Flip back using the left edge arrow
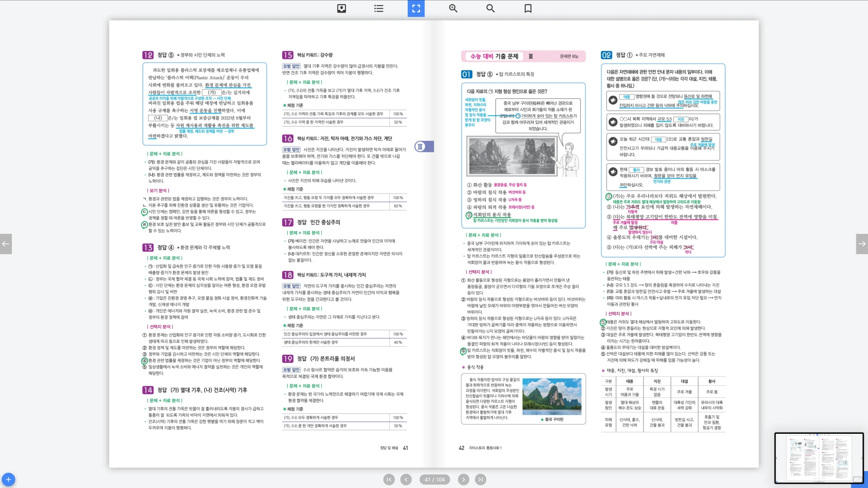Viewport: 868px width, 488px height. (x=6, y=244)
